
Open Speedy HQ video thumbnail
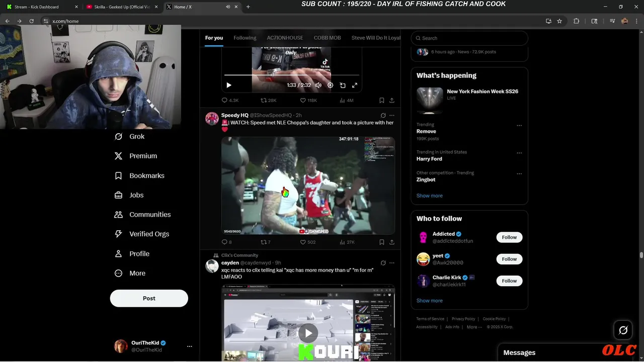pyautogui.click(x=308, y=186)
